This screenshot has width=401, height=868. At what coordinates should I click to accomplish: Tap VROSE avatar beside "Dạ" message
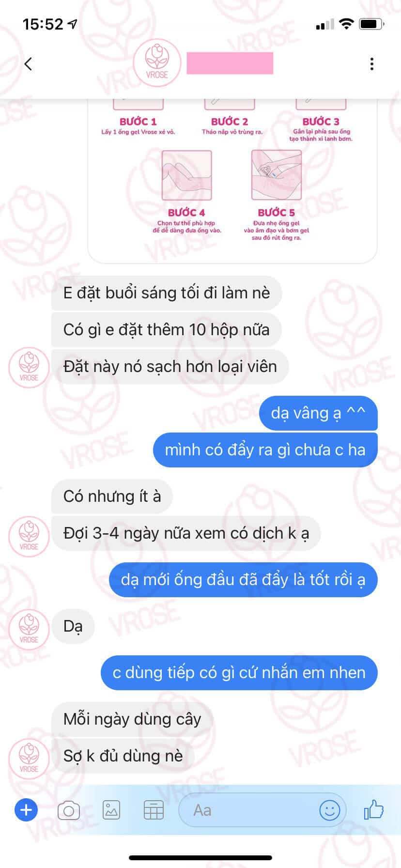29,628
